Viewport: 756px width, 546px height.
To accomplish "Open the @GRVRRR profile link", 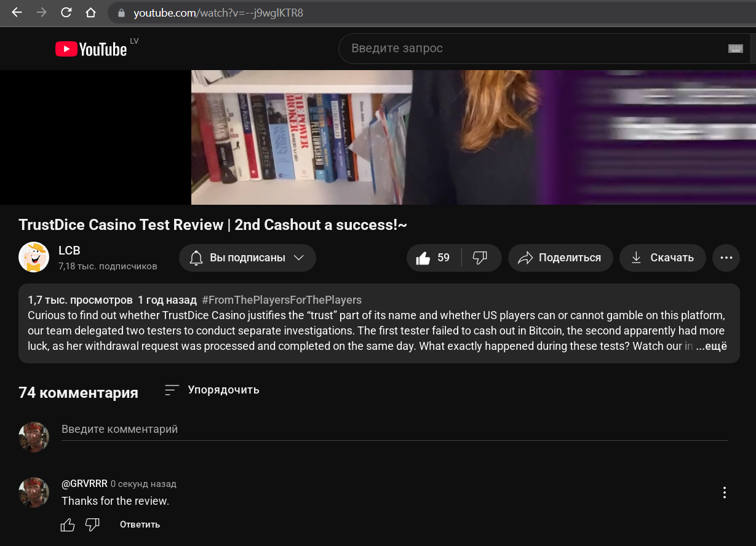I will 84,484.
